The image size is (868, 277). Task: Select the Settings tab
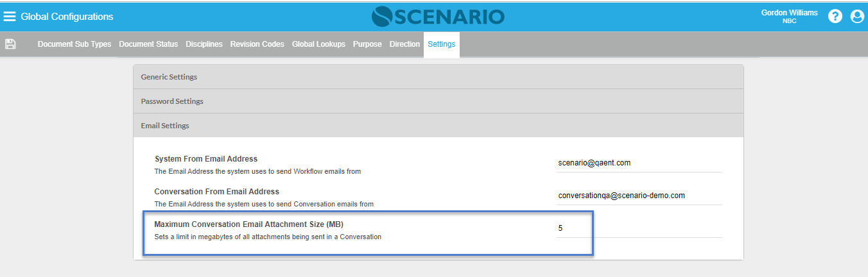(441, 44)
